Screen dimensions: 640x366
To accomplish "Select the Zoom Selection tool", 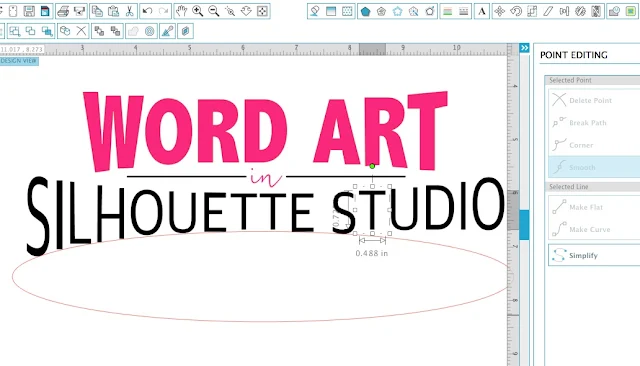I will pos(230,11).
